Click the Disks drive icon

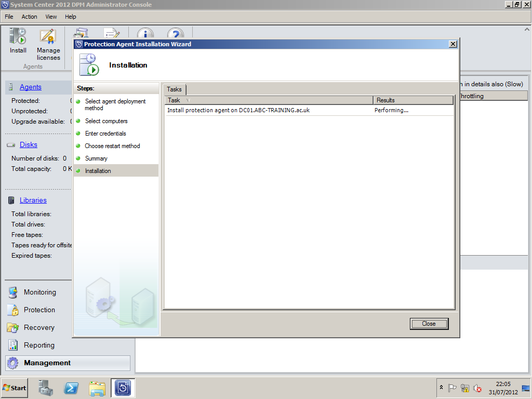point(11,145)
